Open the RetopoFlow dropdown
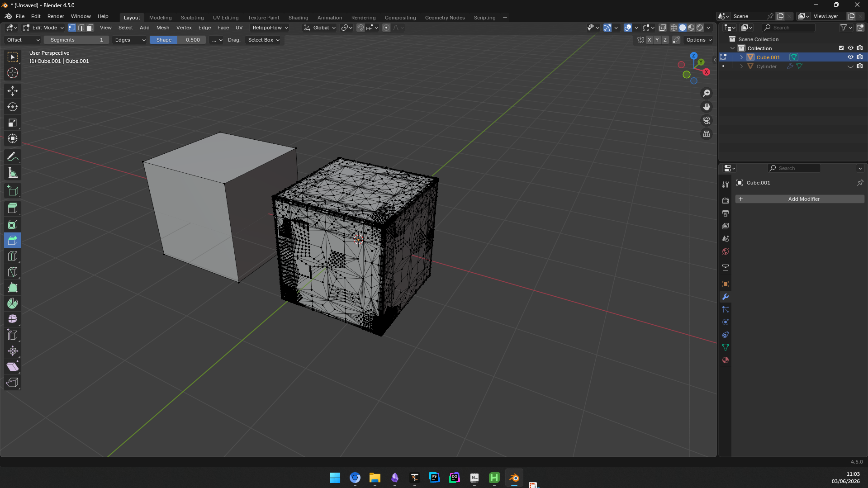 click(x=270, y=28)
